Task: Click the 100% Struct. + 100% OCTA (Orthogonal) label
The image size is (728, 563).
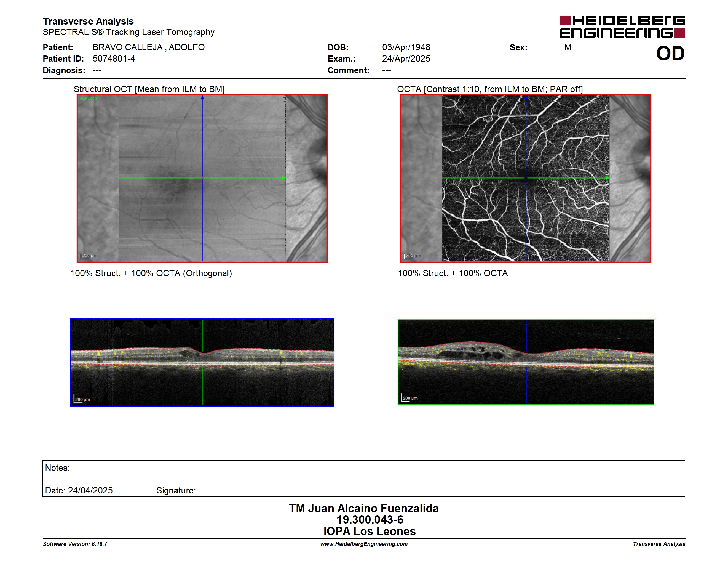Action: [x=151, y=273]
